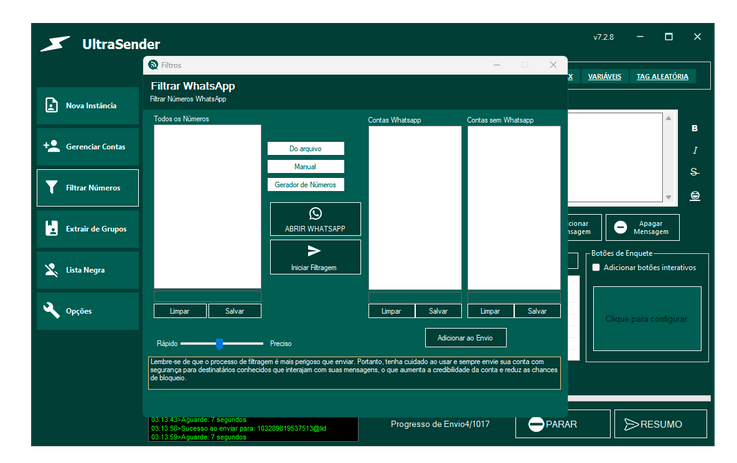Apply italic formatting with I icon
This screenshot has height=463, width=737.
(695, 150)
